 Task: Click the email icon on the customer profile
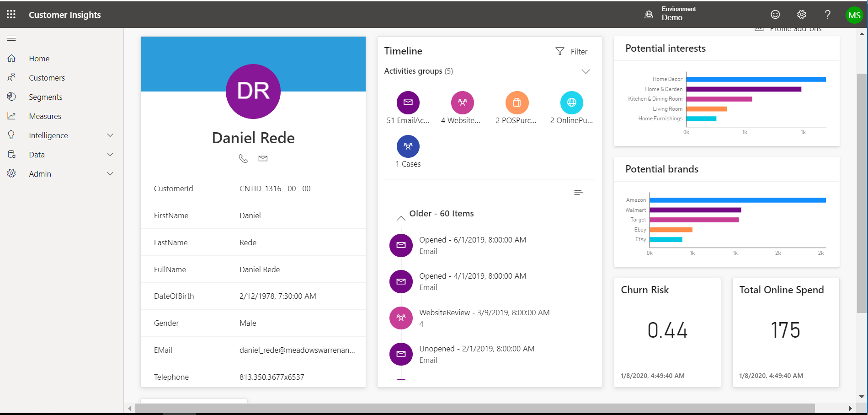pyautogui.click(x=262, y=159)
